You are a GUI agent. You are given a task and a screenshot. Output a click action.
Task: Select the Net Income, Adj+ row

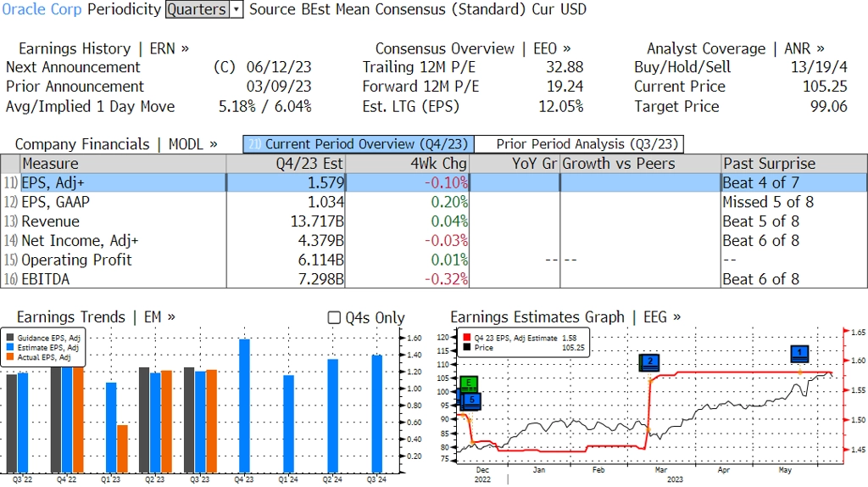(434, 241)
